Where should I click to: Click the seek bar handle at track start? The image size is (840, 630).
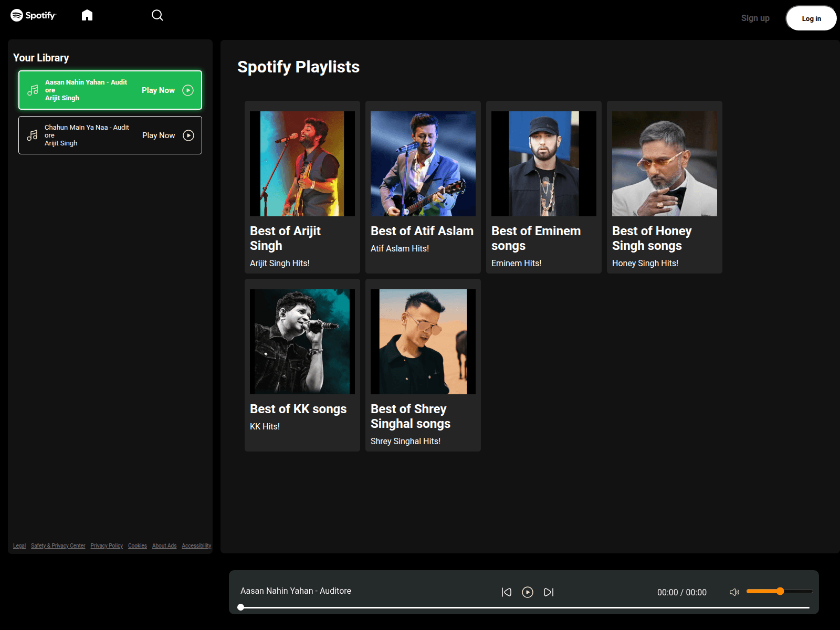[240, 607]
